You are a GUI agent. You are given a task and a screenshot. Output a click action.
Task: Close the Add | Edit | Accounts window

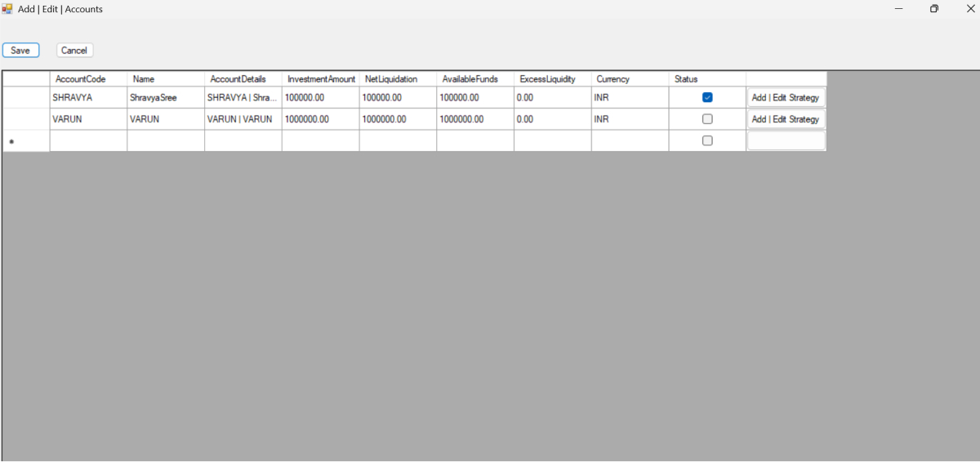point(970,9)
